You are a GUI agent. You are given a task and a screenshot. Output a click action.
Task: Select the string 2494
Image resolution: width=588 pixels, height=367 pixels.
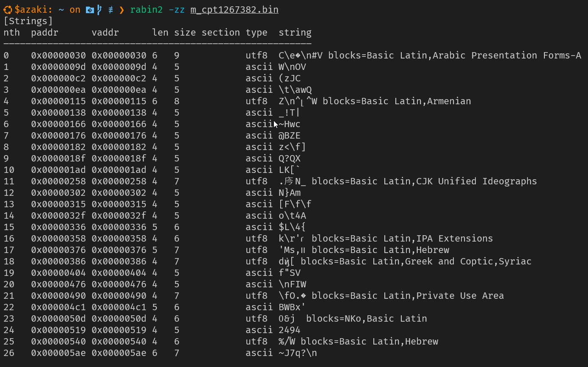290,330
